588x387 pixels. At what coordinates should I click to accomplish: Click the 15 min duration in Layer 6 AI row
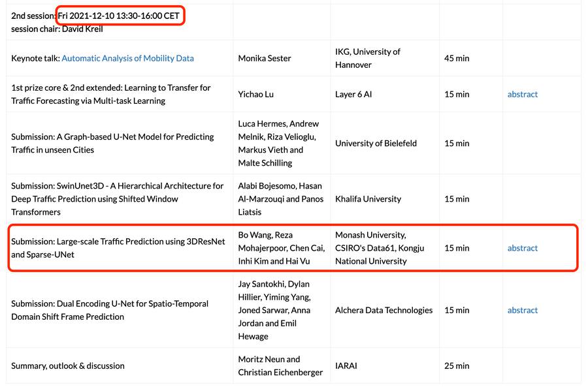tap(457, 94)
